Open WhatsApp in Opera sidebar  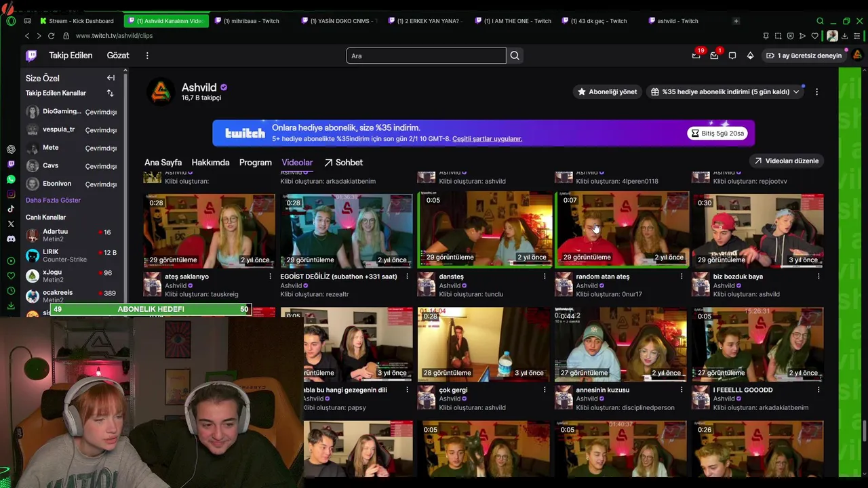click(x=11, y=179)
